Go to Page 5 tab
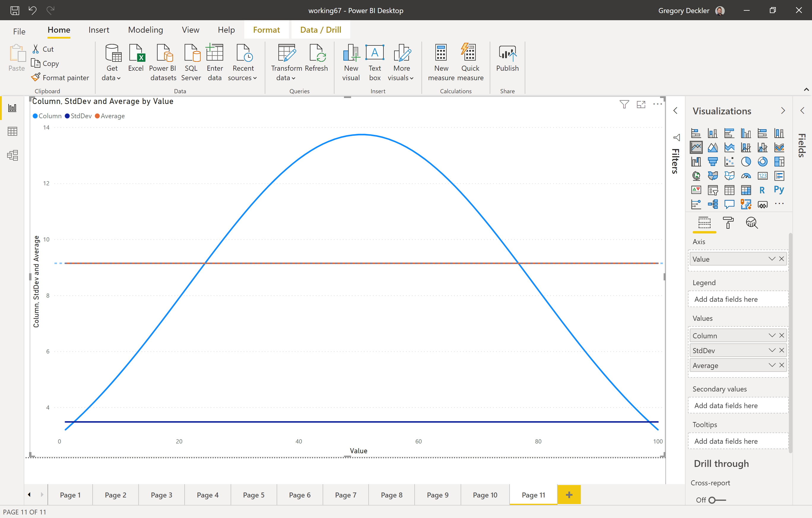Image resolution: width=812 pixels, height=518 pixels. point(253,495)
